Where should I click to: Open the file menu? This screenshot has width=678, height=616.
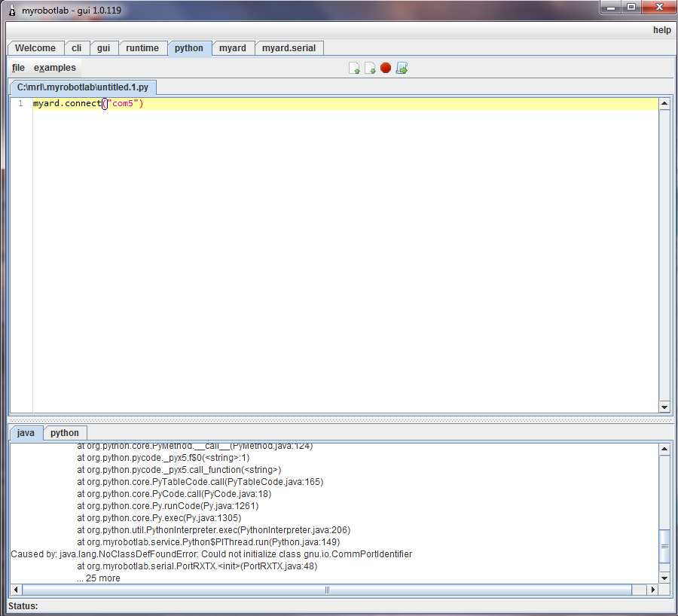coord(18,68)
